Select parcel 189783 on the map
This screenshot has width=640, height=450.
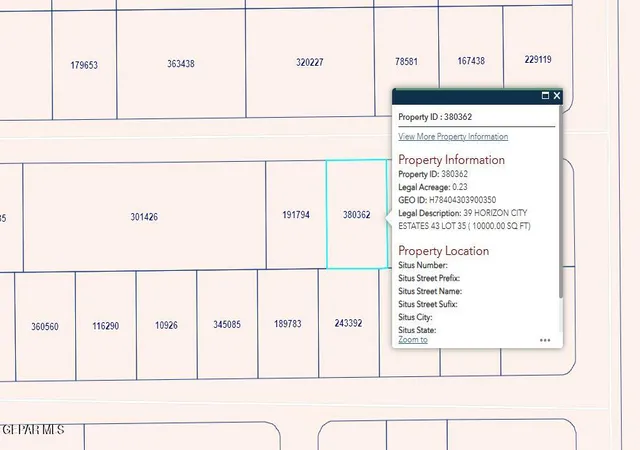click(x=288, y=323)
